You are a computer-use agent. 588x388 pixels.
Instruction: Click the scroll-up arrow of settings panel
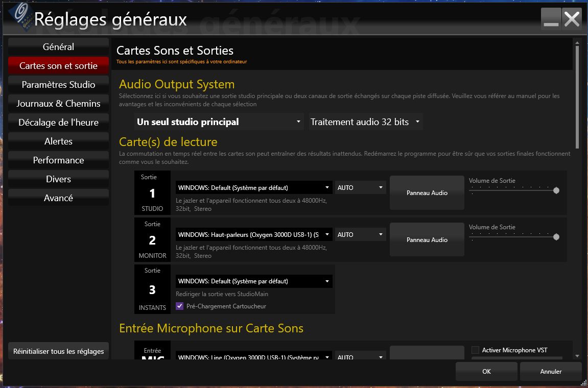click(577, 43)
